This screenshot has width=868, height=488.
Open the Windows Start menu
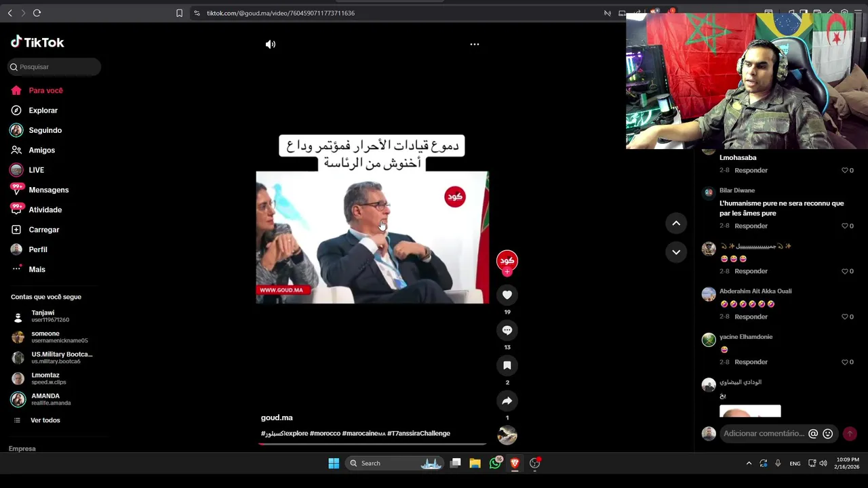point(334,463)
